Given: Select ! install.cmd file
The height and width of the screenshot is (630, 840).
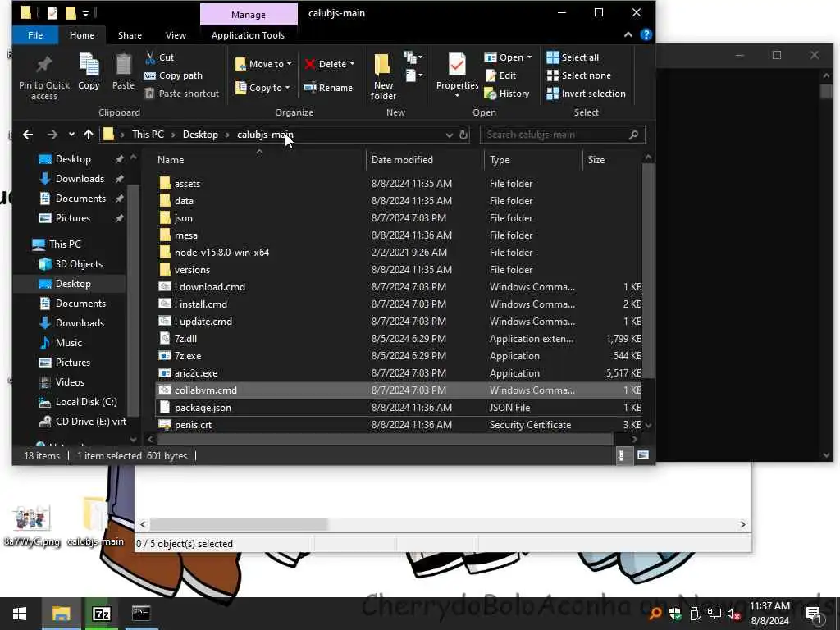Looking at the screenshot, I should (x=399, y=304).
